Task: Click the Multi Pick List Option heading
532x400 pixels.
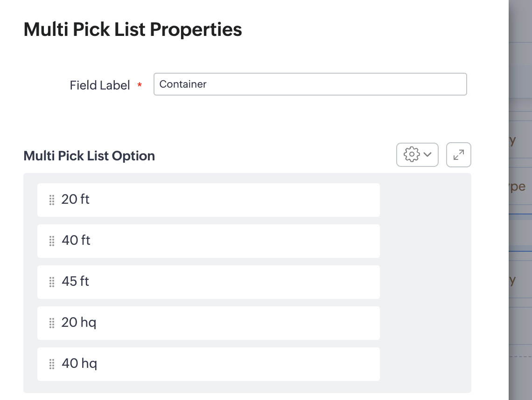Action: pos(89,156)
